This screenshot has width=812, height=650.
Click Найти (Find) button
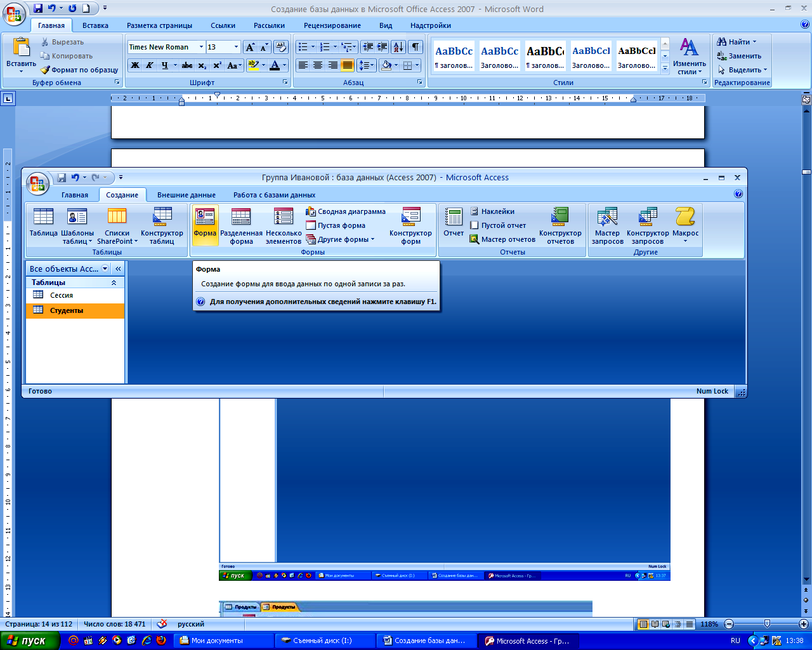tap(737, 42)
